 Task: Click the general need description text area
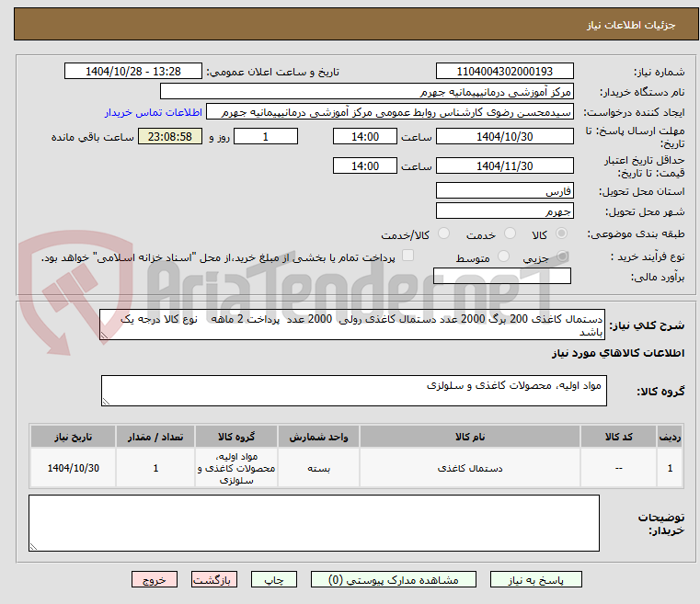[x=352, y=325]
